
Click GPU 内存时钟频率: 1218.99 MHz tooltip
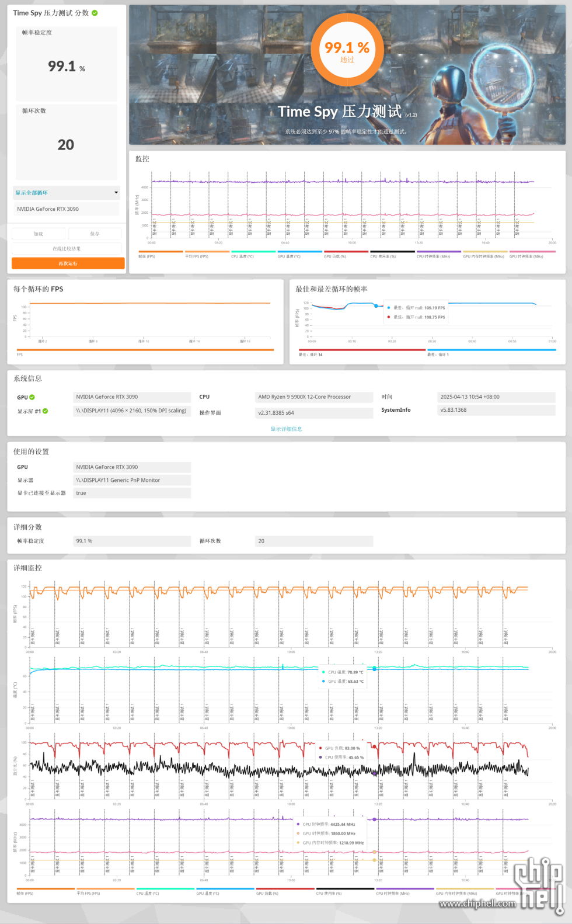tap(333, 843)
